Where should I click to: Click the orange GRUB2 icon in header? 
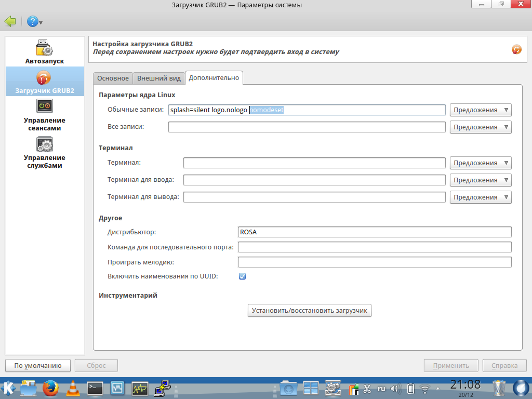point(516,49)
